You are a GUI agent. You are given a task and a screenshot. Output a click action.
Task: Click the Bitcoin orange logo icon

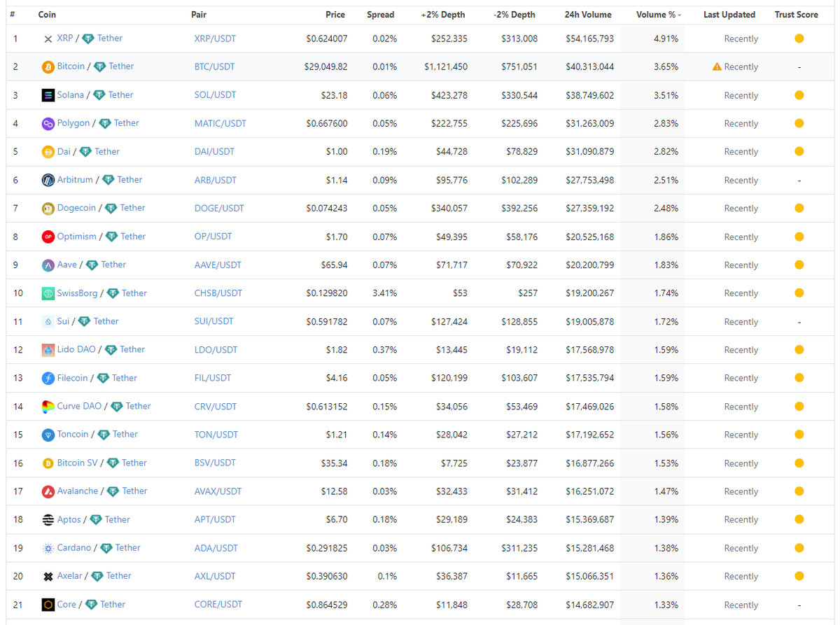tap(48, 67)
